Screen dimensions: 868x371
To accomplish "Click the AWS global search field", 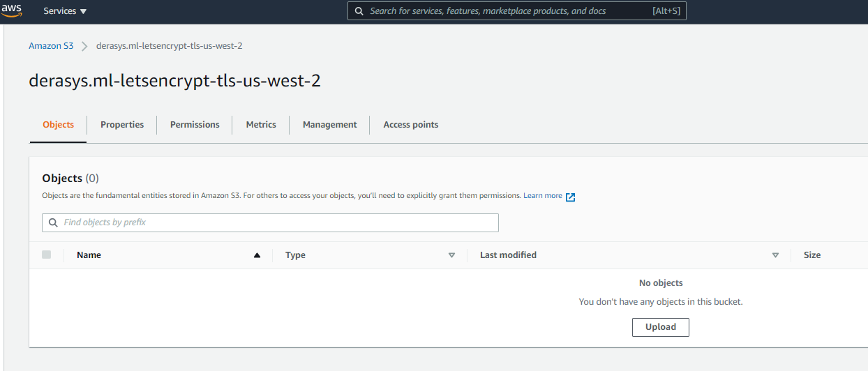I will point(517,11).
